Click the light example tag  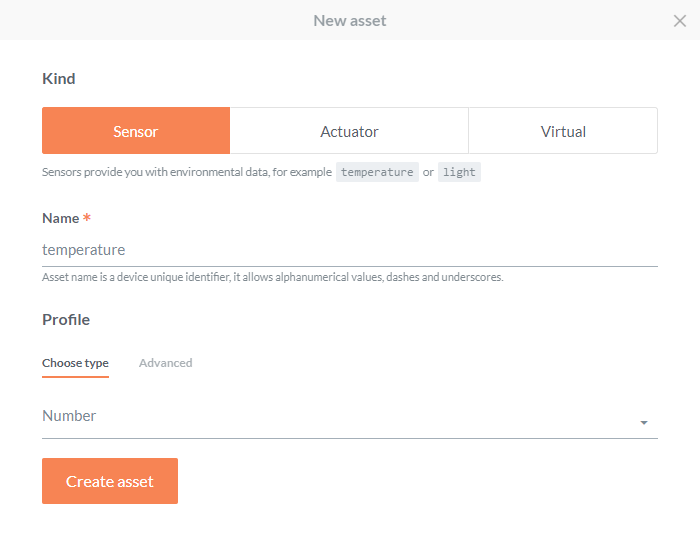459,172
